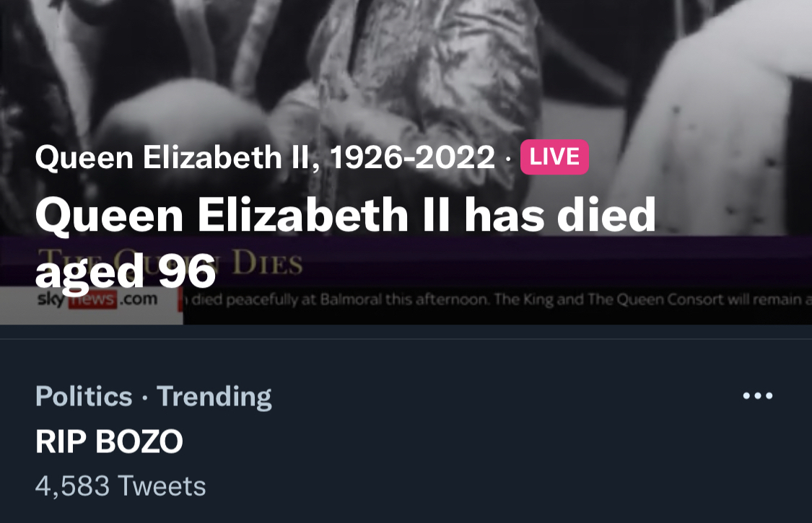Open more options for RIP BOZO trend

click(x=757, y=396)
